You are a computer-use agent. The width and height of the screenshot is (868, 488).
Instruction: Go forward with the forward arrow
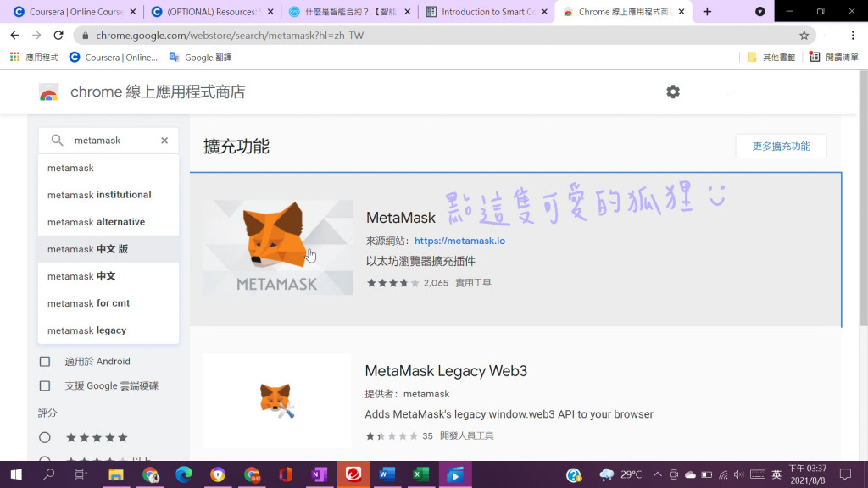pos(36,36)
